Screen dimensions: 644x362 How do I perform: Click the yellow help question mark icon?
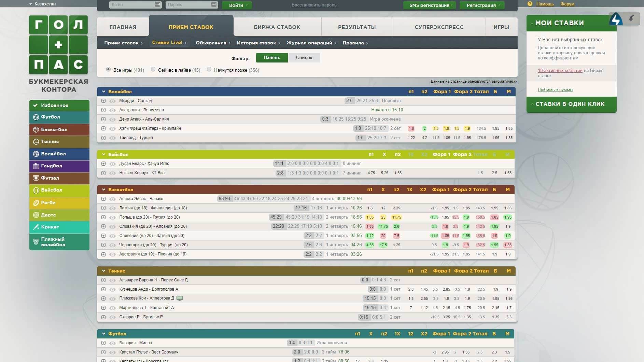click(x=530, y=4)
